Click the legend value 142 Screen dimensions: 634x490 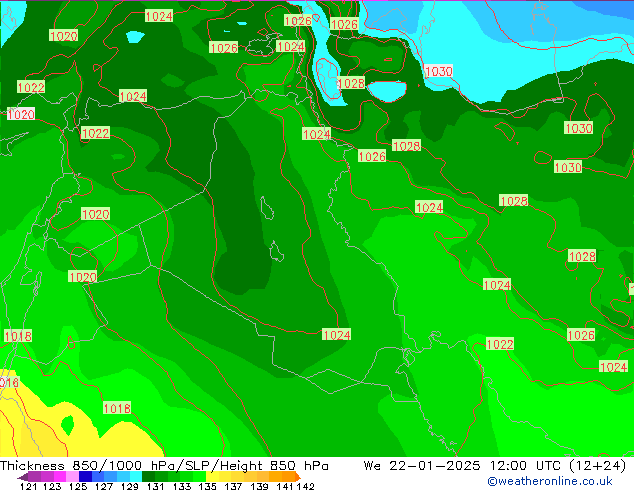(306, 486)
